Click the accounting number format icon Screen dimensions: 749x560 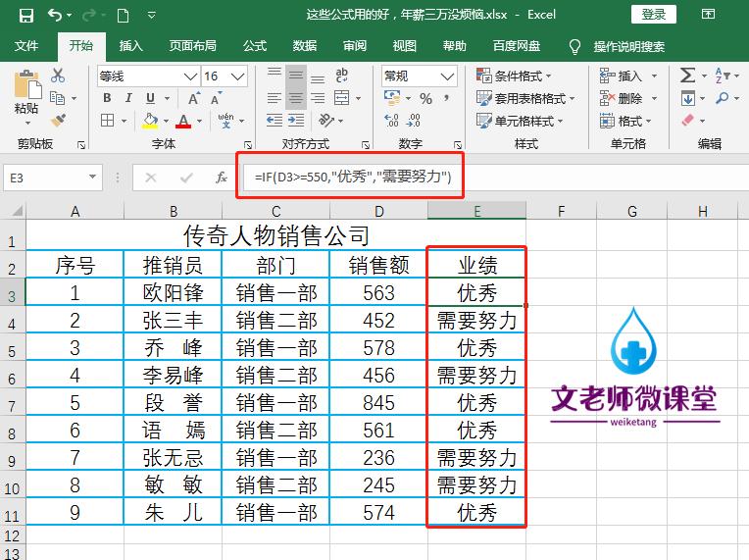(x=392, y=98)
